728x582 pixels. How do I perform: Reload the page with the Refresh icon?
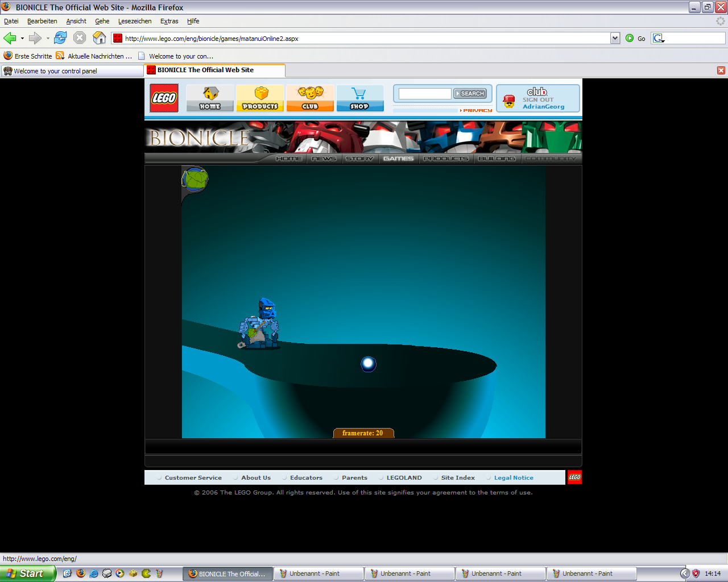[x=60, y=38]
